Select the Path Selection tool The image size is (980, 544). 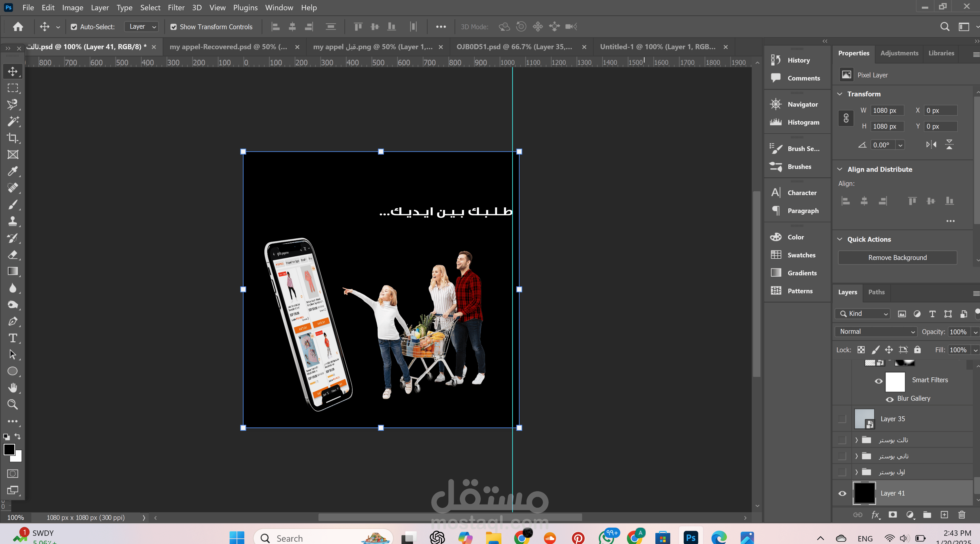tap(13, 354)
